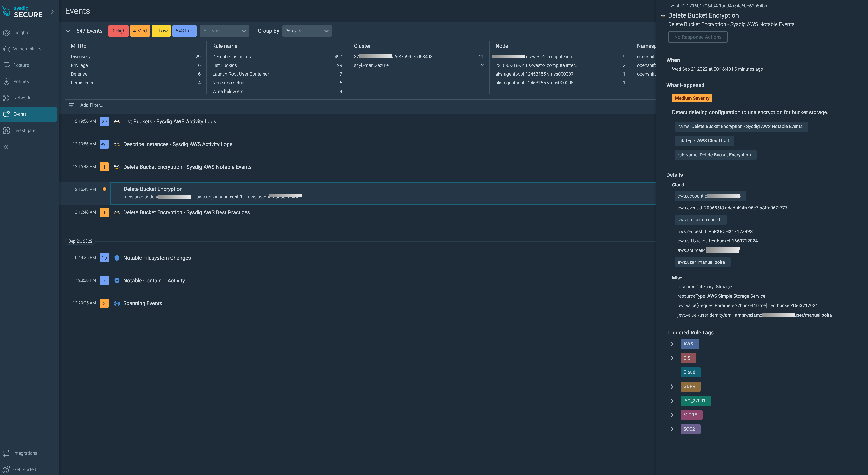Expand the AWS rule tag
The width and height of the screenshot is (868, 475).
point(672,344)
